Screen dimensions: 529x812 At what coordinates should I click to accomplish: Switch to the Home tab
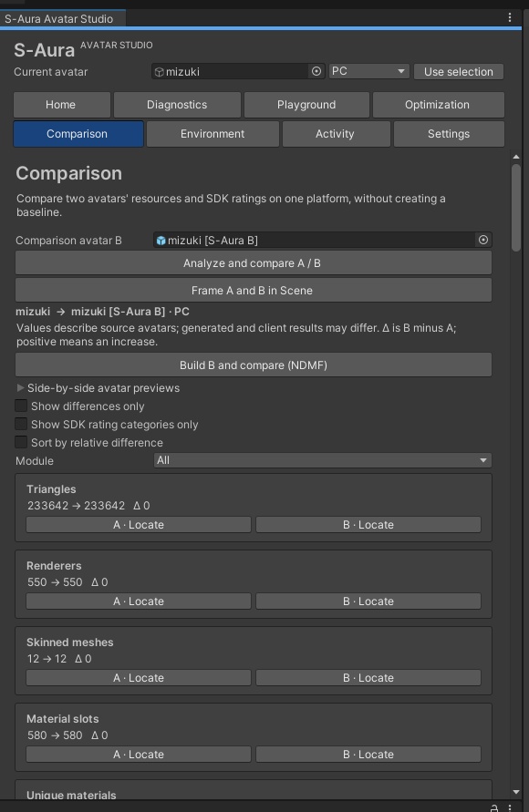(62, 105)
